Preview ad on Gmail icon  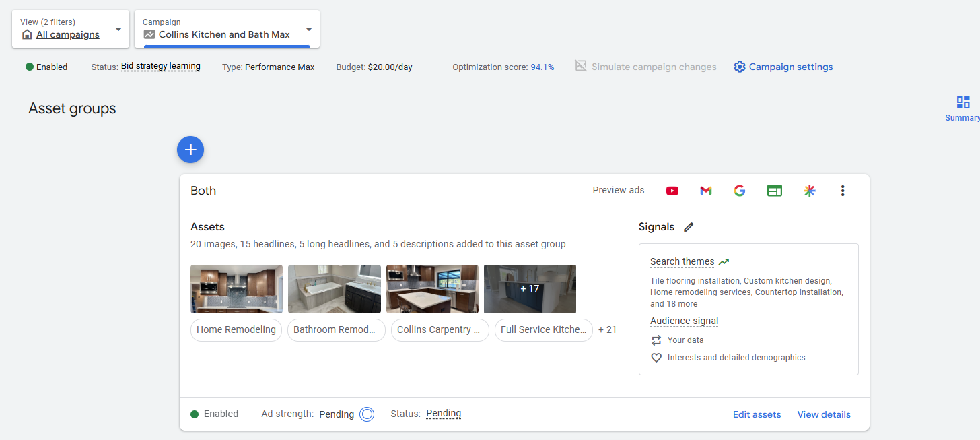pyautogui.click(x=705, y=191)
